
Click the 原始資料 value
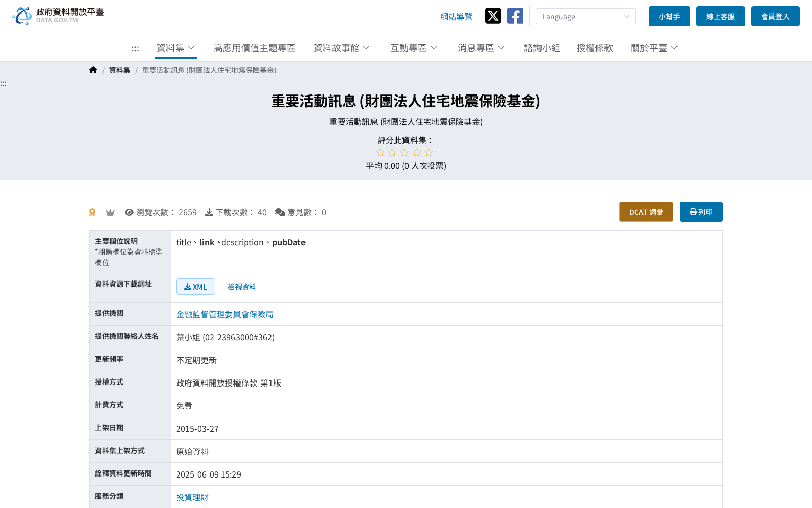(x=192, y=452)
